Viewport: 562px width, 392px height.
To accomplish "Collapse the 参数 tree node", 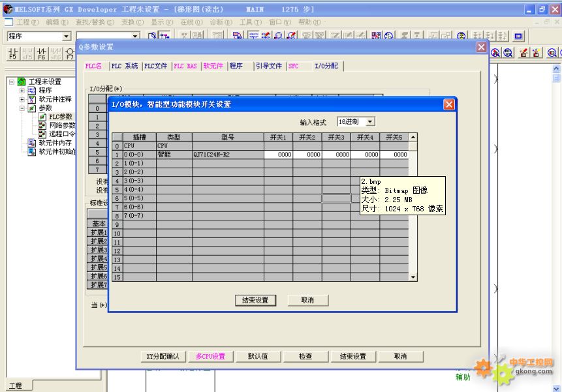I will pos(22,108).
